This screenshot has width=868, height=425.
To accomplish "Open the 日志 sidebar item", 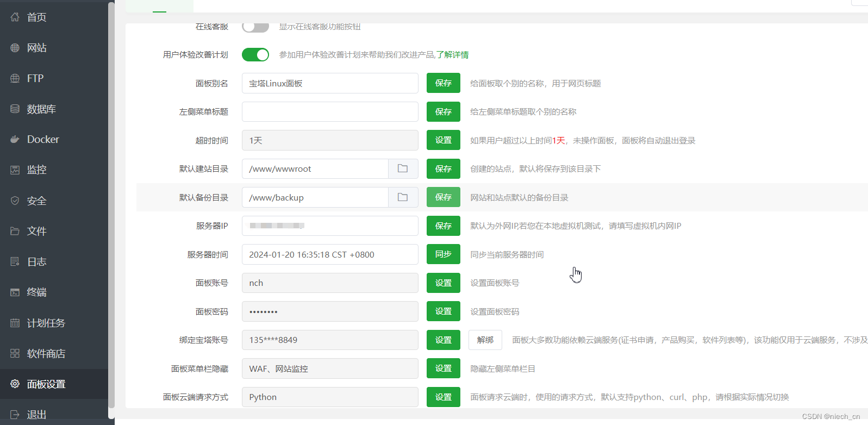I will pyautogui.click(x=54, y=261).
